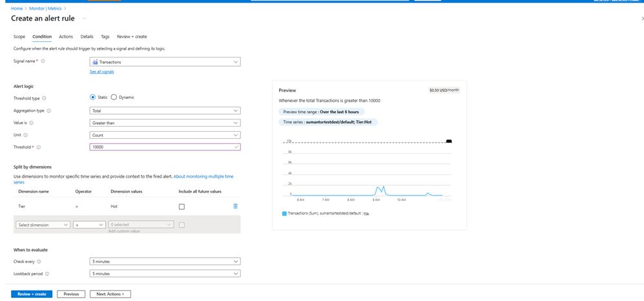Screen dimensions: 644x301
Task: Open the ellipsis menu beside page title
Action: point(84,19)
